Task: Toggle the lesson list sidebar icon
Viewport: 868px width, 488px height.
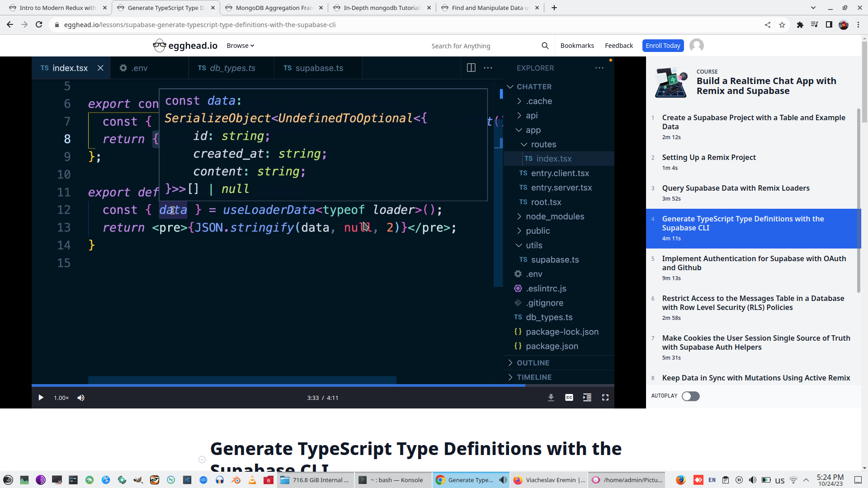Action: click(587, 398)
